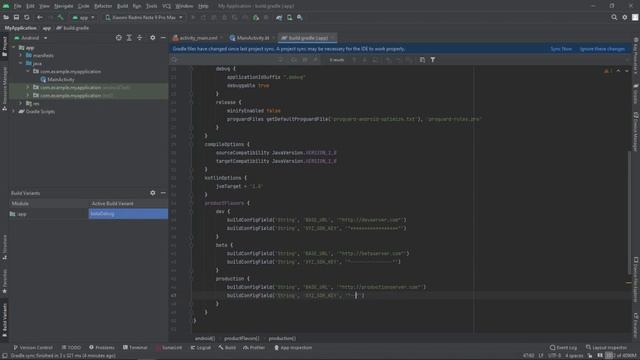Open the Problems tool window

tap(102, 348)
